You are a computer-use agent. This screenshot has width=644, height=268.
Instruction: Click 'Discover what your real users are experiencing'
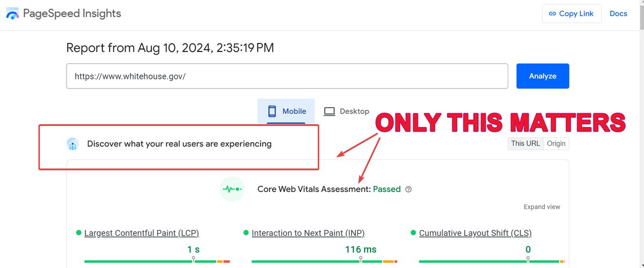point(179,144)
